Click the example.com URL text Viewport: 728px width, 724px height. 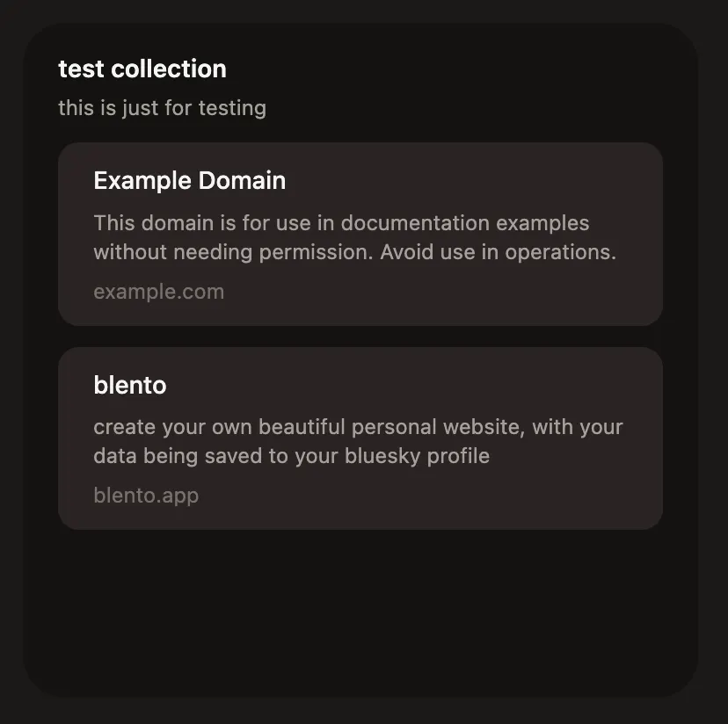[158, 292]
